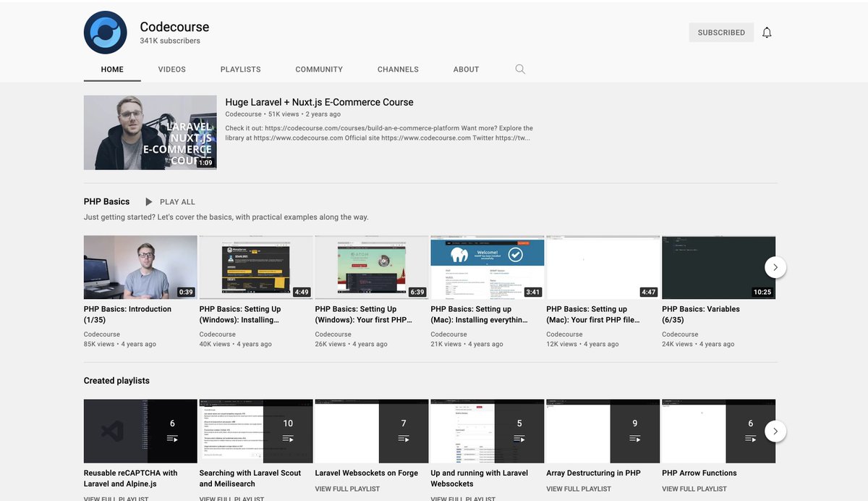Open Huge Laravel + Nuxt.js E-Commerce Course title
The height and width of the screenshot is (501, 868).
(x=319, y=102)
